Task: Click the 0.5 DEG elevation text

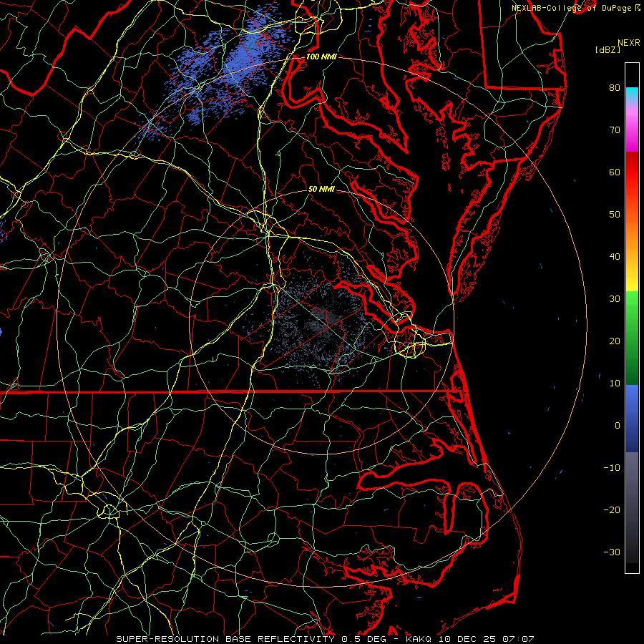Action: point(364,639)
